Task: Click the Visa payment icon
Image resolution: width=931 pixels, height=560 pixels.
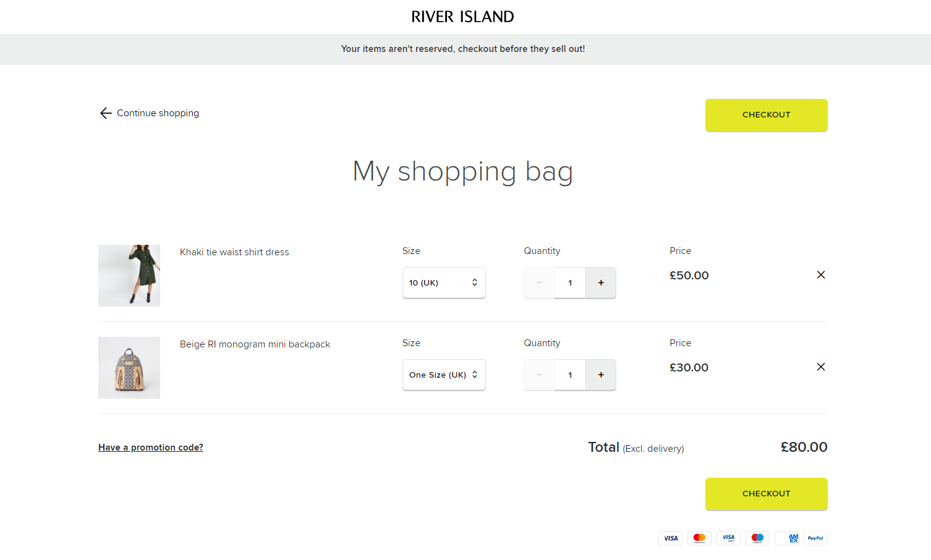Action: click(671, 538)
